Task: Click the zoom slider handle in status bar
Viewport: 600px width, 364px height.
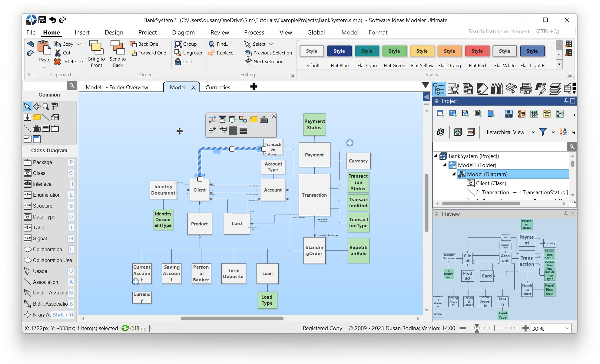Action: 477,328
